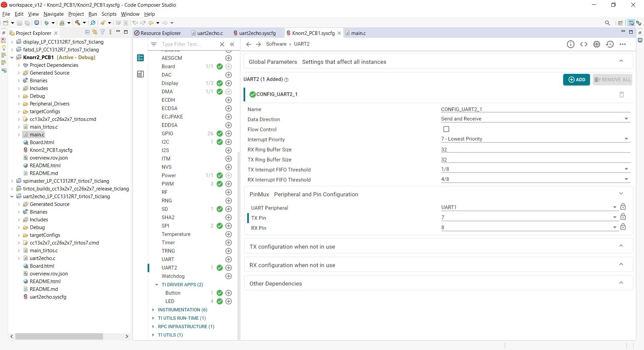Image resolution: width=644 pixels, height=350 pixels.
Task: Open the device chip view icon
Action: 597,44
